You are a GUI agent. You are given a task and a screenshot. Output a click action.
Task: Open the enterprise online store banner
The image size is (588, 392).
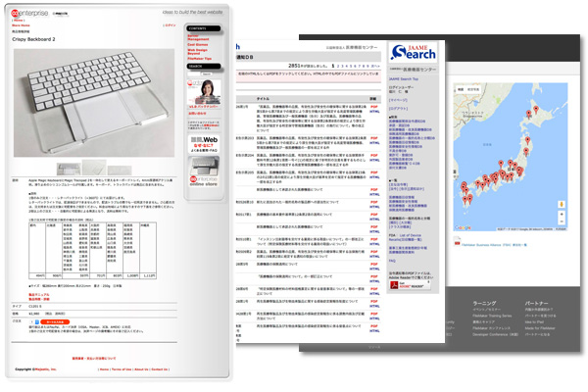click(204, 171)
